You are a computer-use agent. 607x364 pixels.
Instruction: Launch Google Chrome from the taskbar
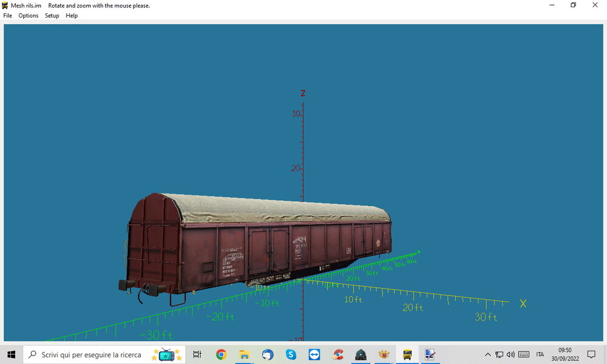(221, 354)
